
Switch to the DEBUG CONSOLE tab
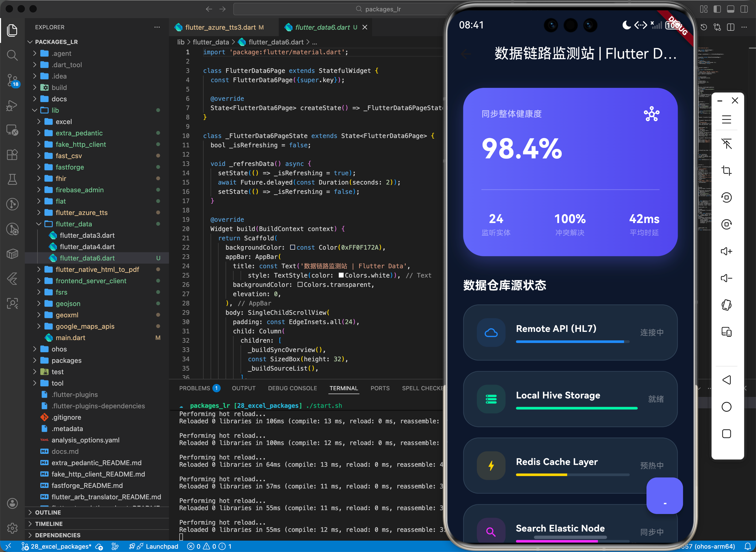292,388
